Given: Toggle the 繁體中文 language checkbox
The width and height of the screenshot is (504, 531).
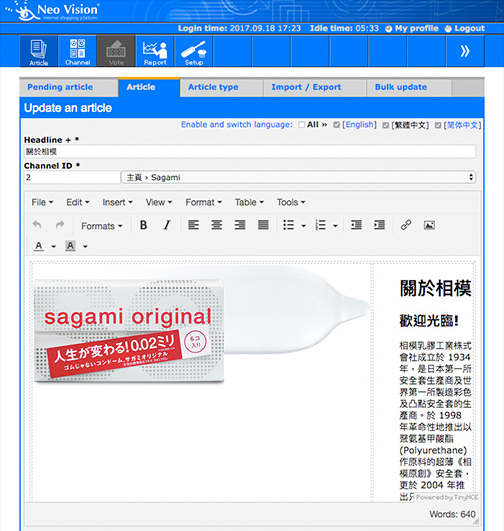Looking at the screenshot, I should coord(385,125).
